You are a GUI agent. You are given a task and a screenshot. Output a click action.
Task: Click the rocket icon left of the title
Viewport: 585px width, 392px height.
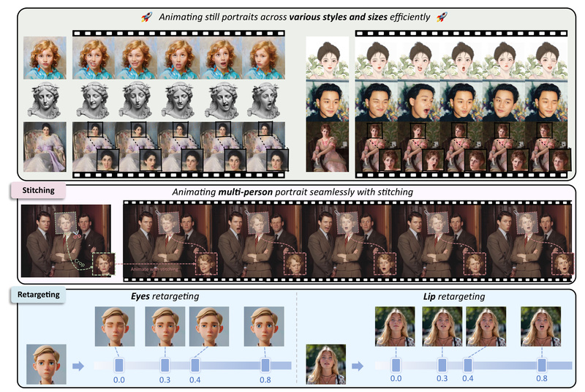pyautogui.click(x=147, y=17)
